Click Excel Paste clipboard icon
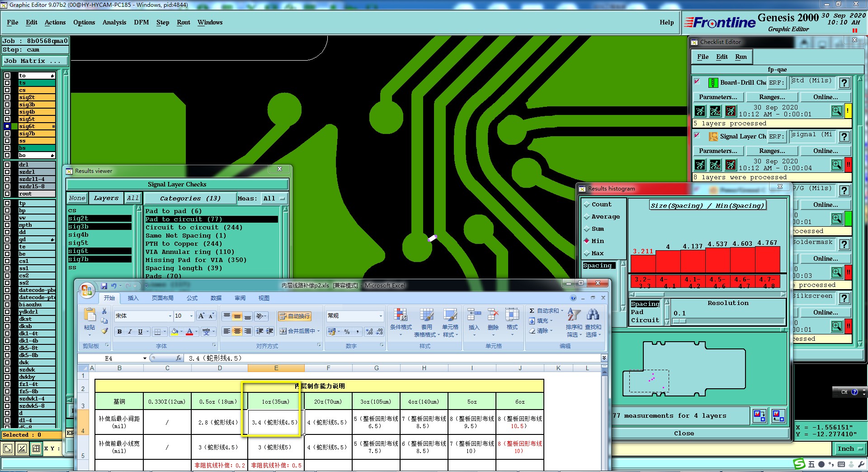The height and width of the screenshot is (472, 868). (90, 315)
